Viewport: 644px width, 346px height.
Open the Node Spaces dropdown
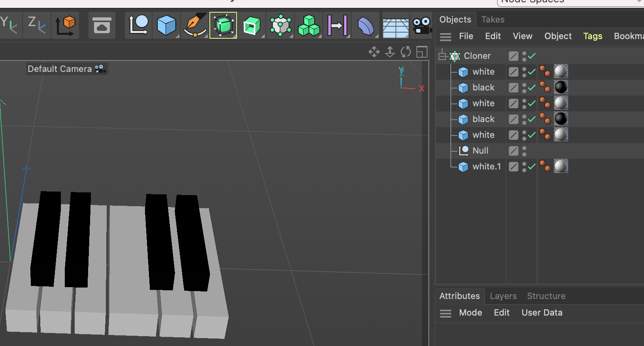571,2
